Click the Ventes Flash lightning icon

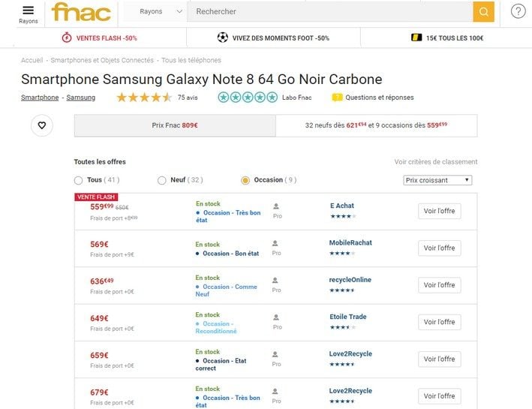tap(67, 38)
